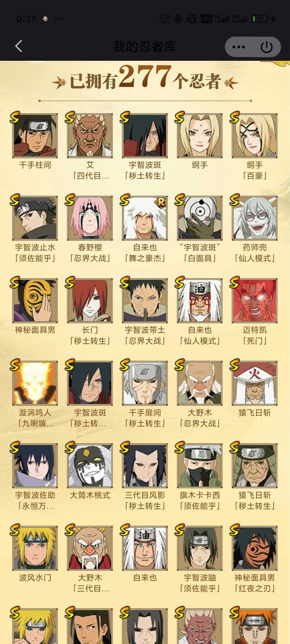Image resolution: width=290 pixels, height=644 pixels.
Task: Open 神秘面具男「红夜之刃」 card
Action: tap(255, 548)
